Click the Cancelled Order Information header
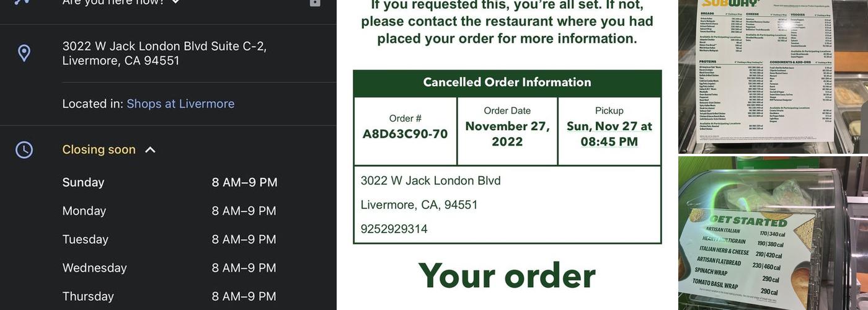 [507, 82]
